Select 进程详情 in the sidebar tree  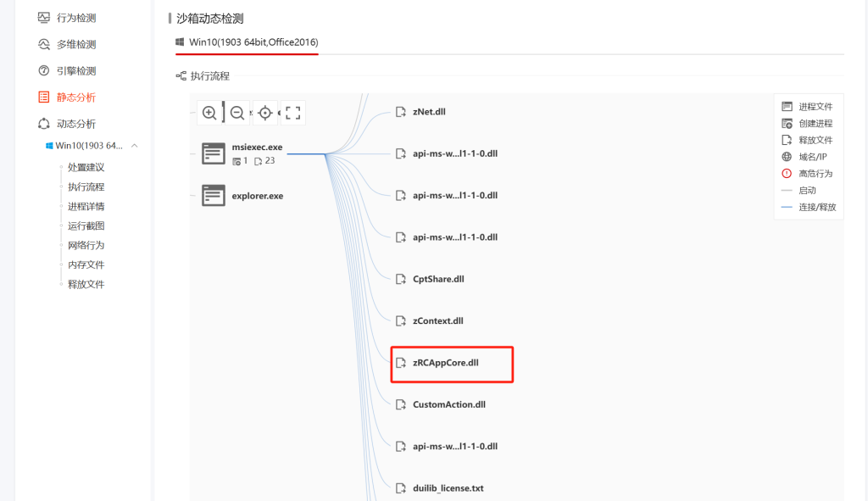click(86, 207)
